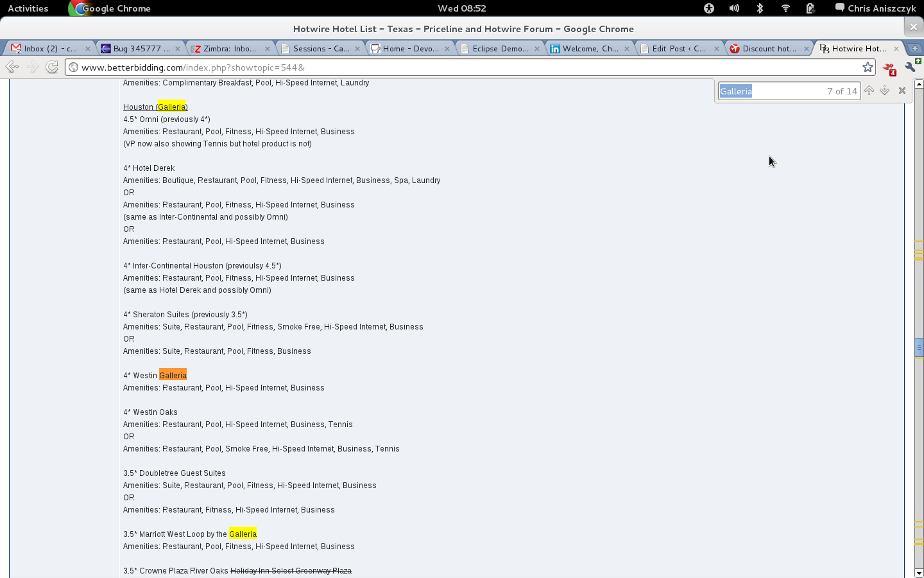The width and height of the screenshot is (924, 578).
Task: Click the 4.5* Omni (previously 4*) text
Action: [x=167, y=119]
